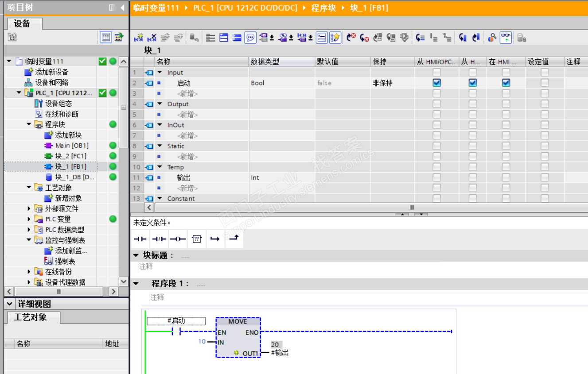Collapse the Static section of the interface
Image resolution: width=588 pixels, height=374 pixels.
pyautogui.click(x=160, y=146)
